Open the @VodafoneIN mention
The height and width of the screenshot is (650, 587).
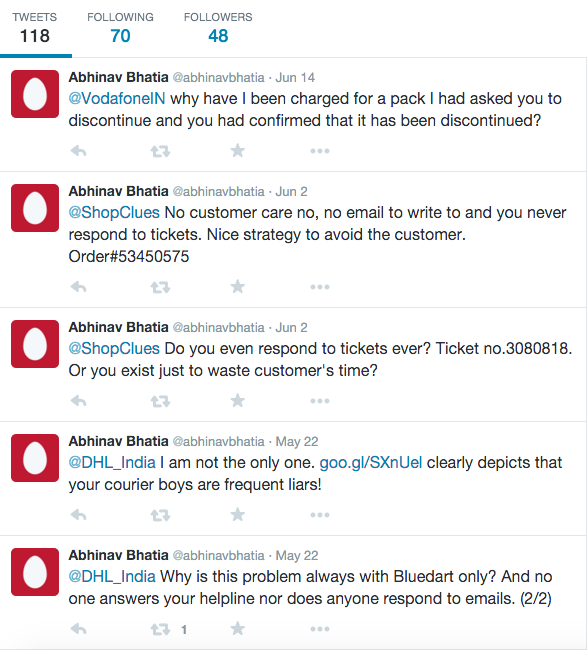117,99
